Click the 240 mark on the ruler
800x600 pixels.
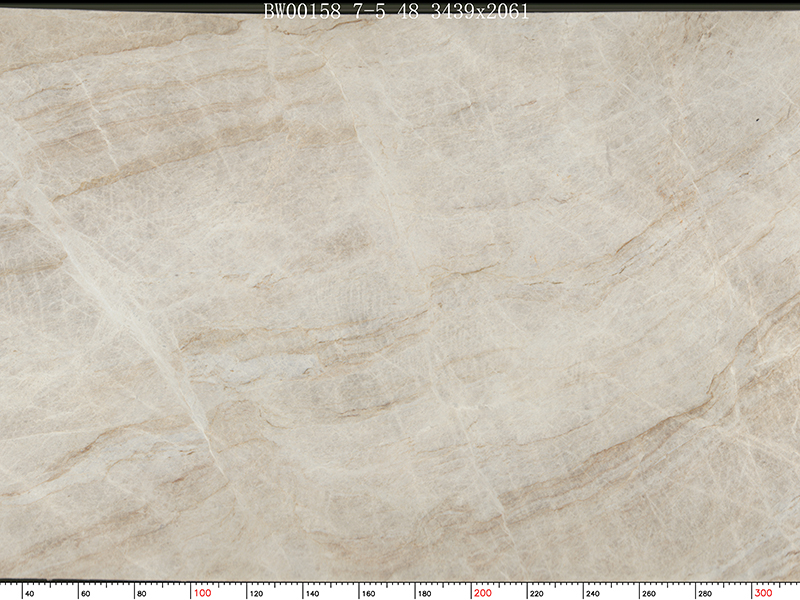595,593
